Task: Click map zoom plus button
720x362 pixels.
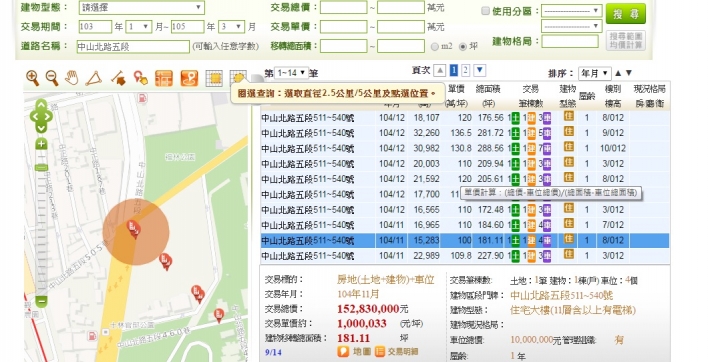Action: coord(41,144)
